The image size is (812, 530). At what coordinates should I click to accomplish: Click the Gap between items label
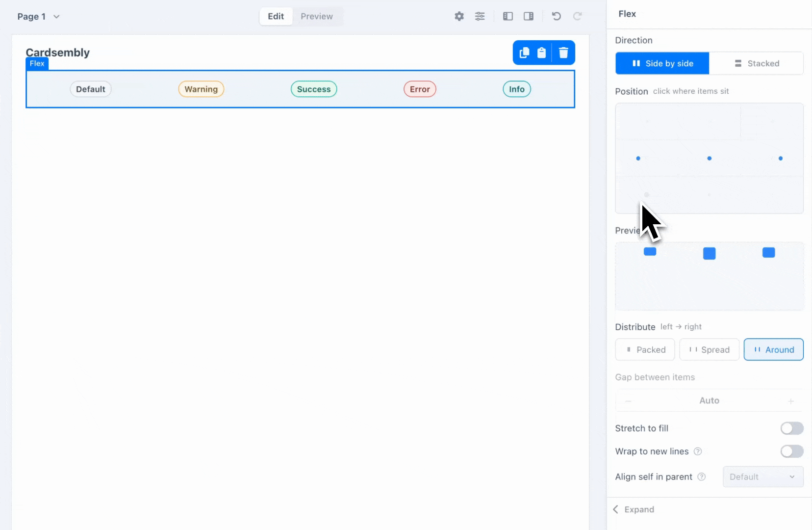[655, 377]
